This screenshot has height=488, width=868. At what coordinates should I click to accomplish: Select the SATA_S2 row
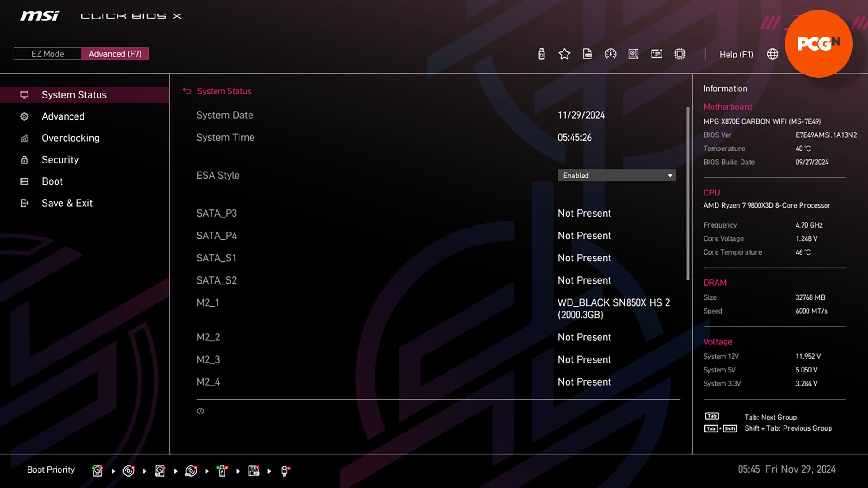point(436,280)
